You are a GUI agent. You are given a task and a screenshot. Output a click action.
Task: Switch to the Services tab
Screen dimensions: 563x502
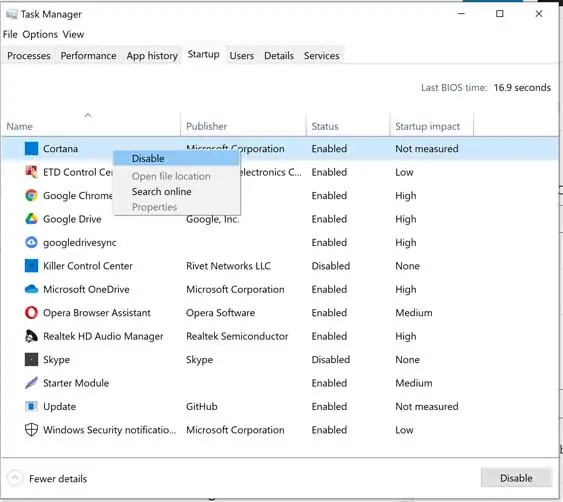(321, 56)
